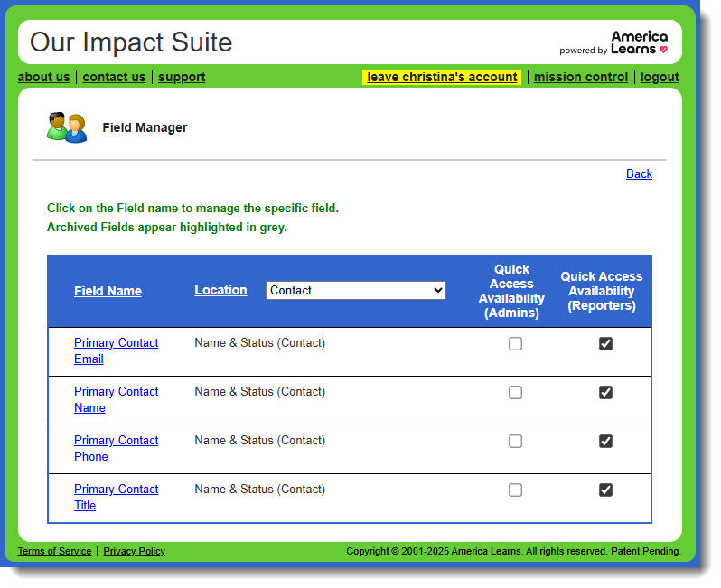This screenshot has width=721, height=588.
Task: Go to mission control
Action: pyautogui.click(x=581, y=77)
